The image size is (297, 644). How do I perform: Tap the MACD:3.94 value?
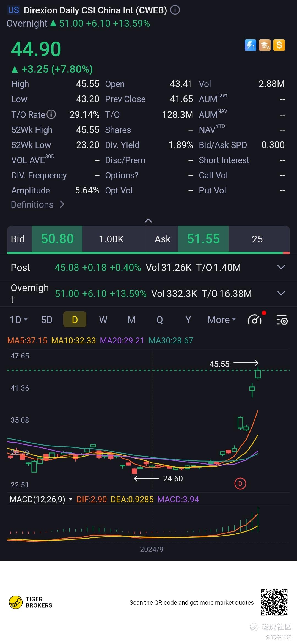coord(178,499)
